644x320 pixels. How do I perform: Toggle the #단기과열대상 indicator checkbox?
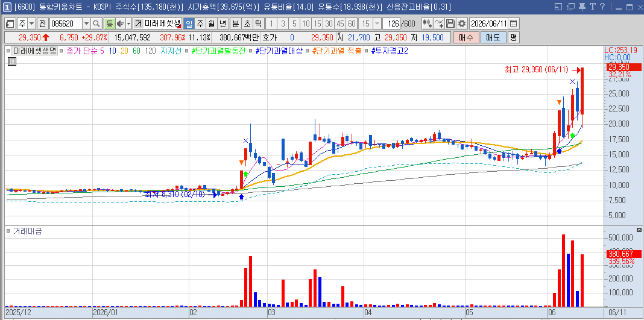pyautogui.click(x=251, y=51)
